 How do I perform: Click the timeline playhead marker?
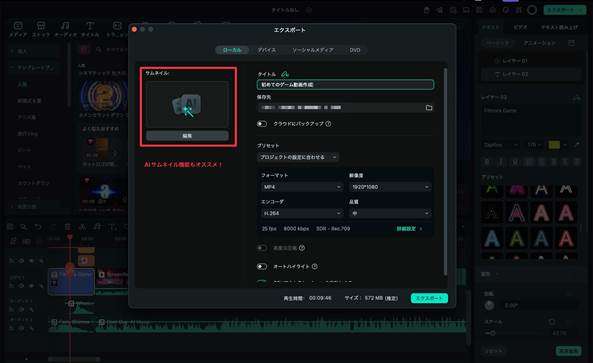click(x=70, y=237)
